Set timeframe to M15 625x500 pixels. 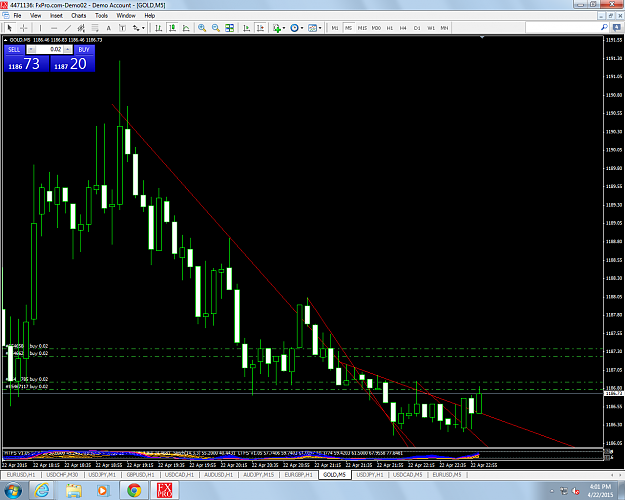362,28
